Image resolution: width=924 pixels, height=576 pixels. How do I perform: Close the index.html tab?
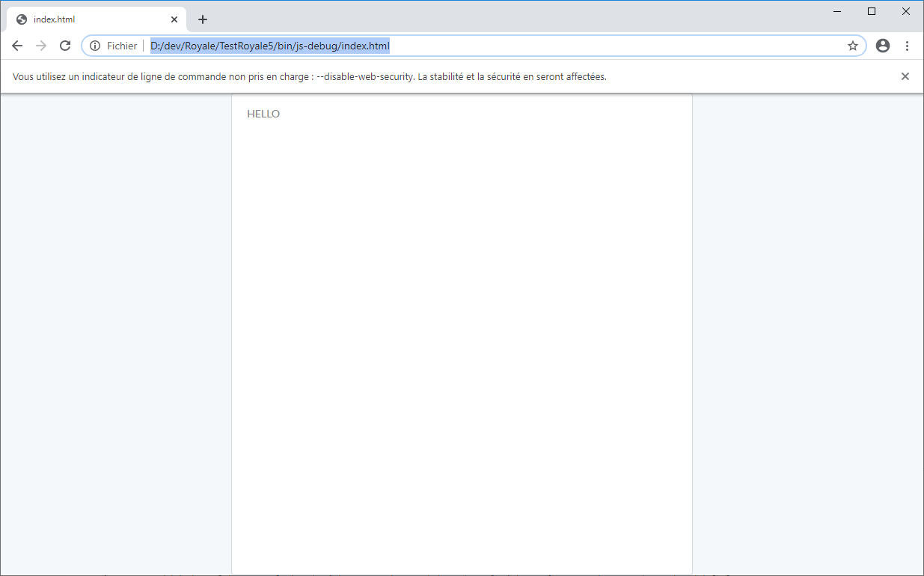tap(174, 19)
